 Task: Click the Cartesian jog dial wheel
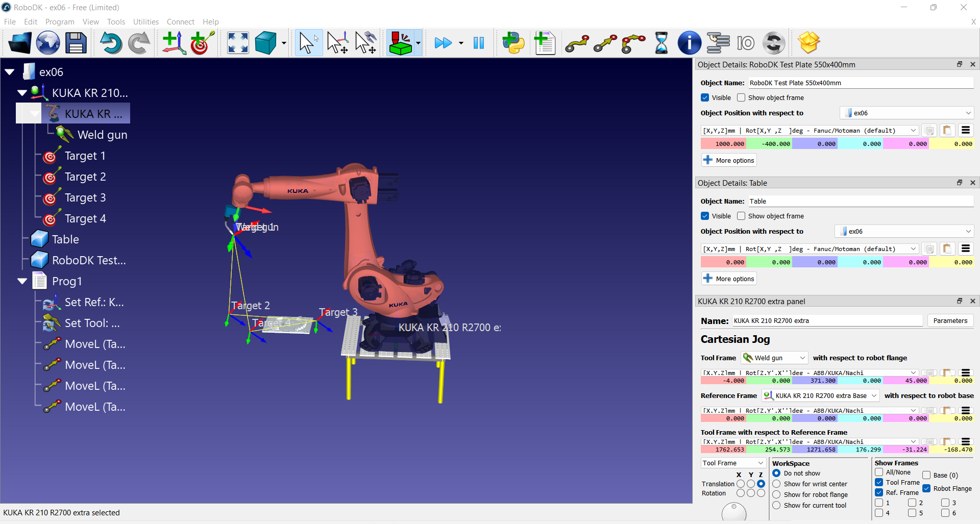coord(734,512)
